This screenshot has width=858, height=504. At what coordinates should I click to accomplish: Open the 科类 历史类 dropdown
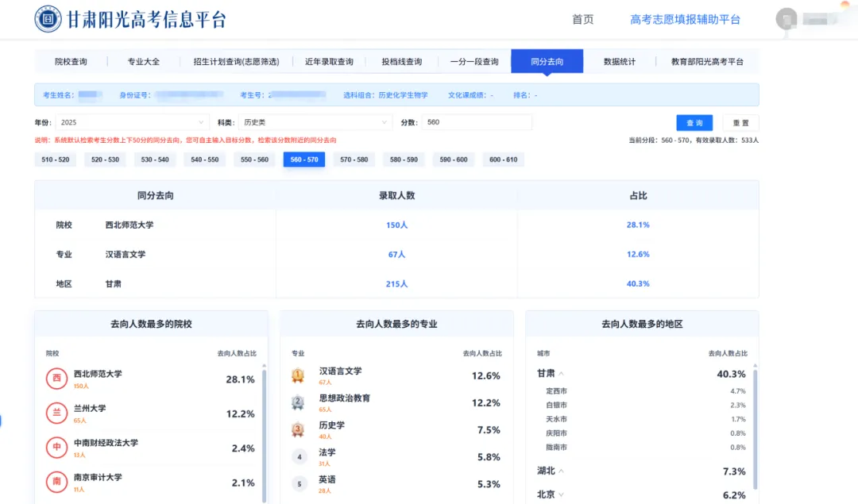tap(315, 122)
